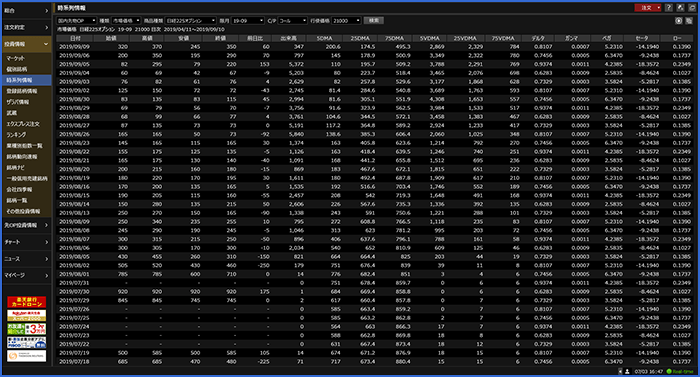Open 銘柄一覧 in the sidebar
This screenshot has height=377, width=700.
tap(26, 201)
